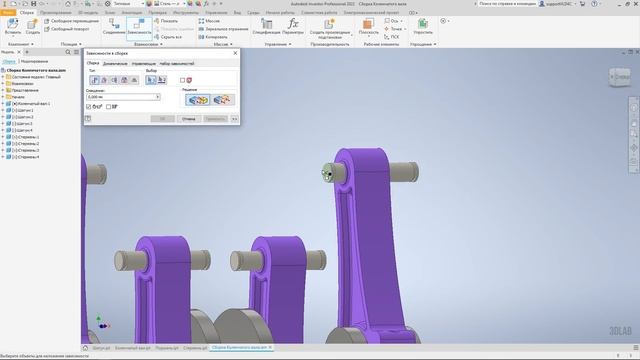This screenshot has height=360, width=640.
Task: Select the Соединение tool
Action: click(x=113, y=26)
